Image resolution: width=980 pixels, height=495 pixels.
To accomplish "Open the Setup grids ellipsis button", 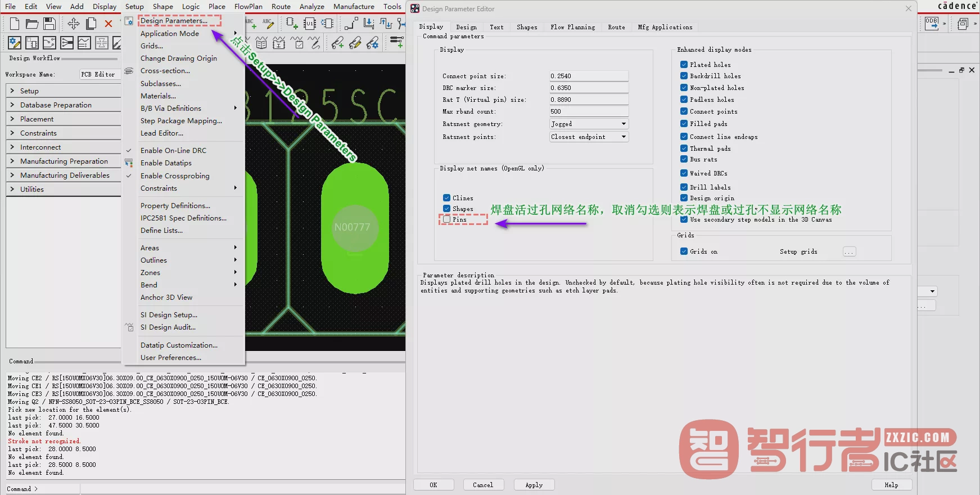I will [x=850, y=251].
